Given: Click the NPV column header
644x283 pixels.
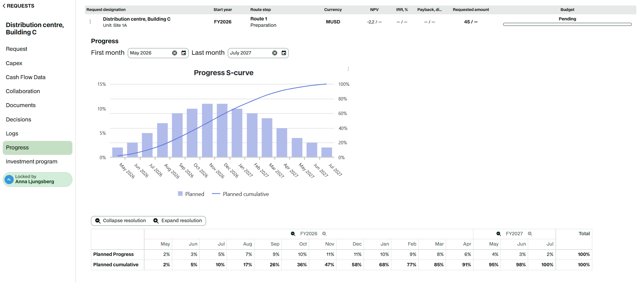Looking at the screenshot, I should click(x=374, y=10).
